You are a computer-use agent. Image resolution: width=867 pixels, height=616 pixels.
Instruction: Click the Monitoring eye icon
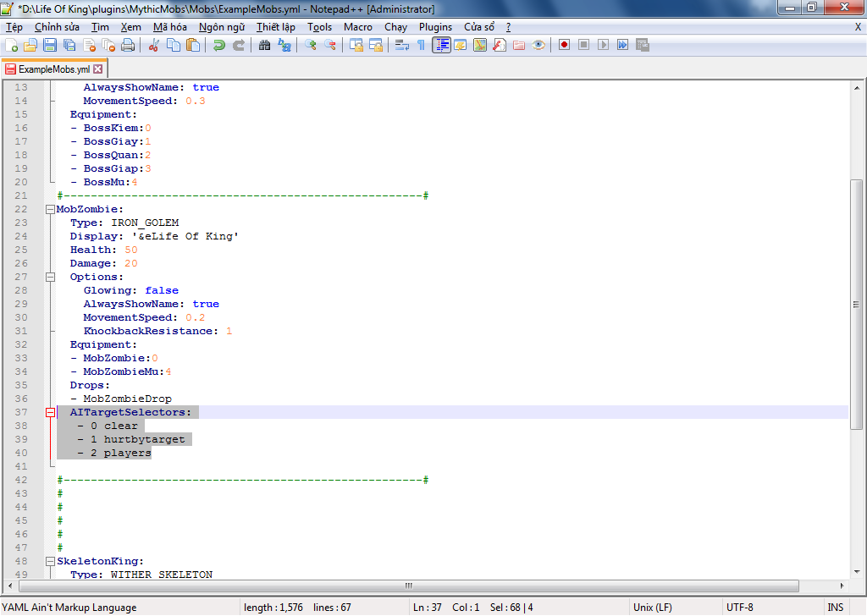[x=538, y=45]
